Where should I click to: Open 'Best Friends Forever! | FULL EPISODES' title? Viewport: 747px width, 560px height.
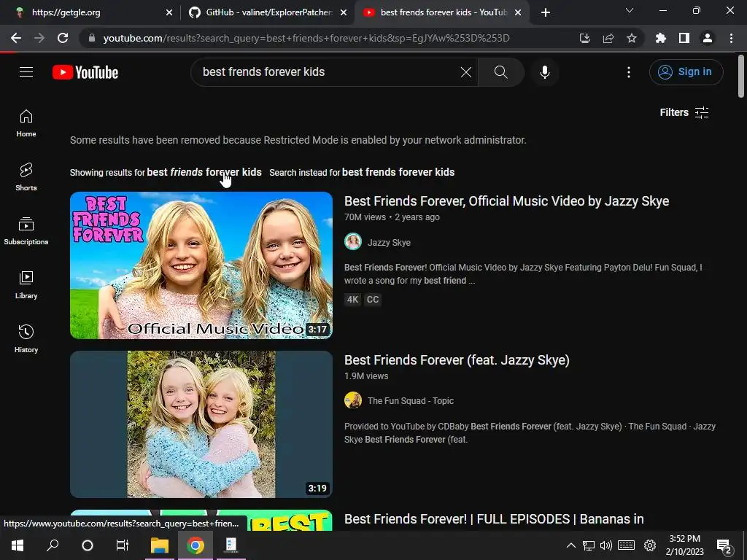(494, 519)
